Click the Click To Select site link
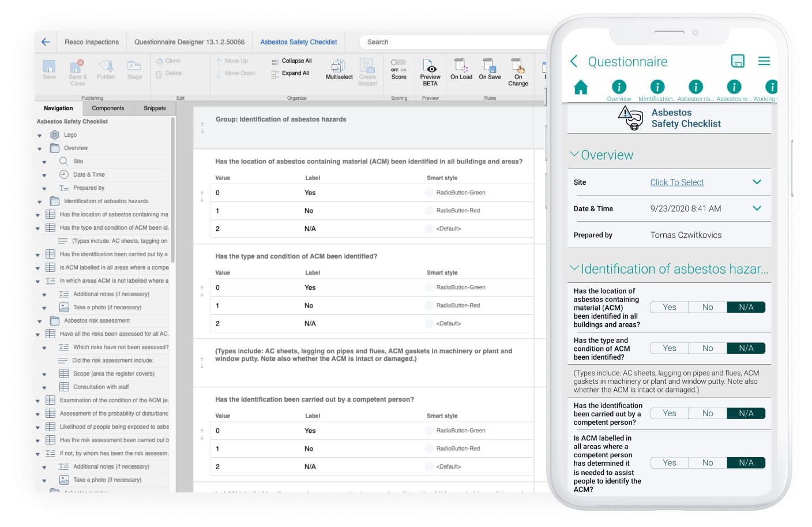Image resolution: width=812 pixels, height=527 pixels. click(677, 182)
